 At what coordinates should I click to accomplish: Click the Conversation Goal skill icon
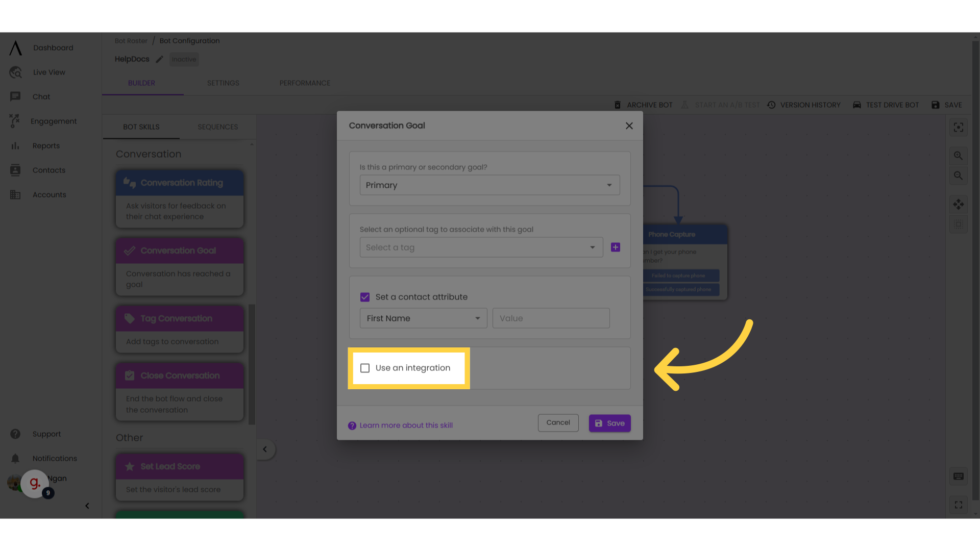[130, 251]
